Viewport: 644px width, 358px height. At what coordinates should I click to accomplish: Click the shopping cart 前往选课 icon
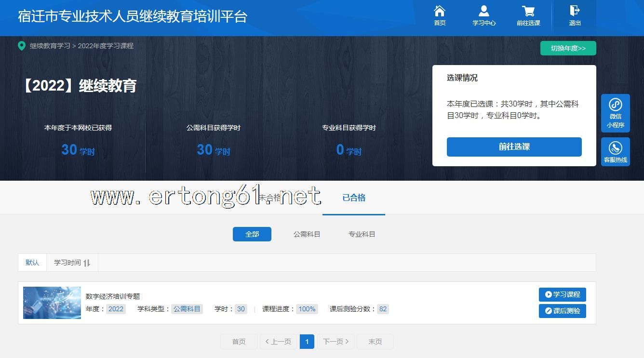click(528, 11)
